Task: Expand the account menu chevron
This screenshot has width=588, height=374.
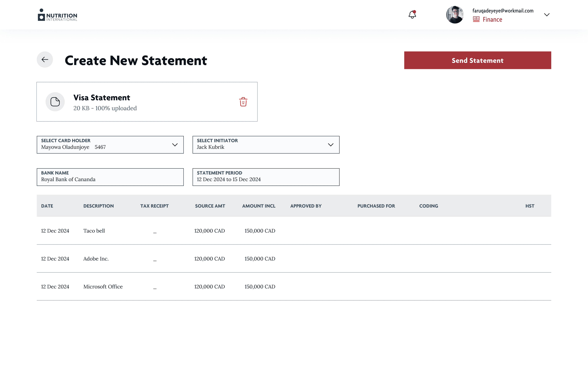Action: pos(547,15)
